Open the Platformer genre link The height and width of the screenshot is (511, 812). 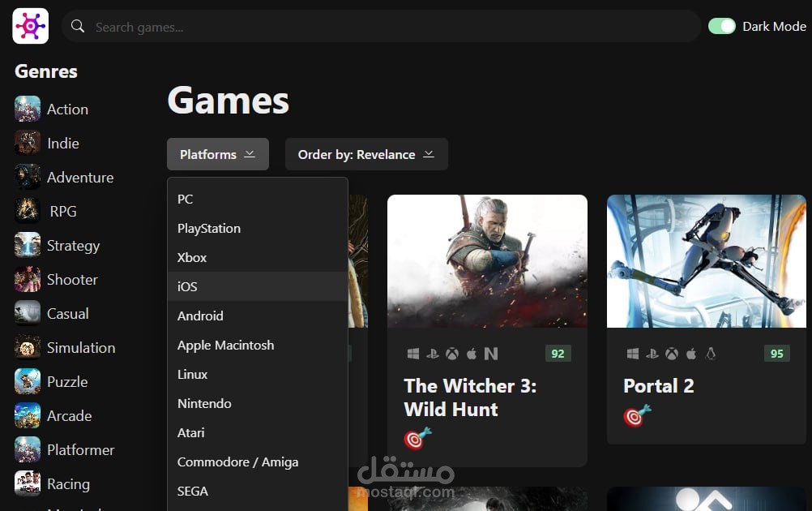click(80, 450)
